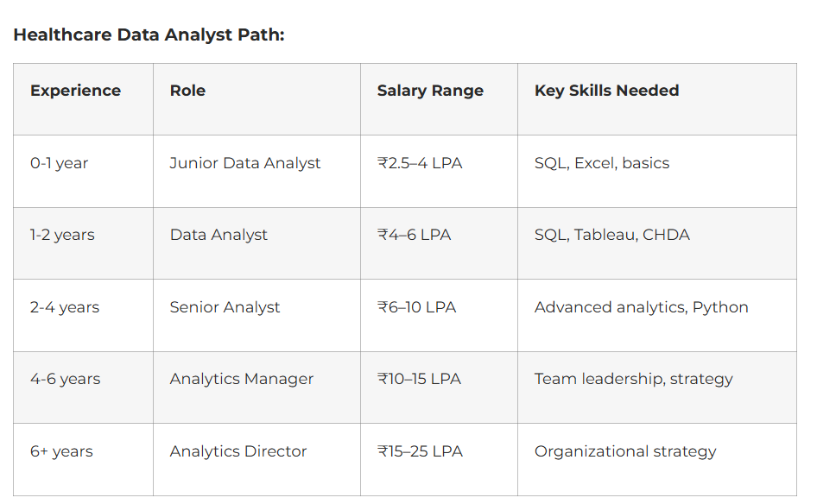Click the Healthcare Data Analyst Path heading

149,35
